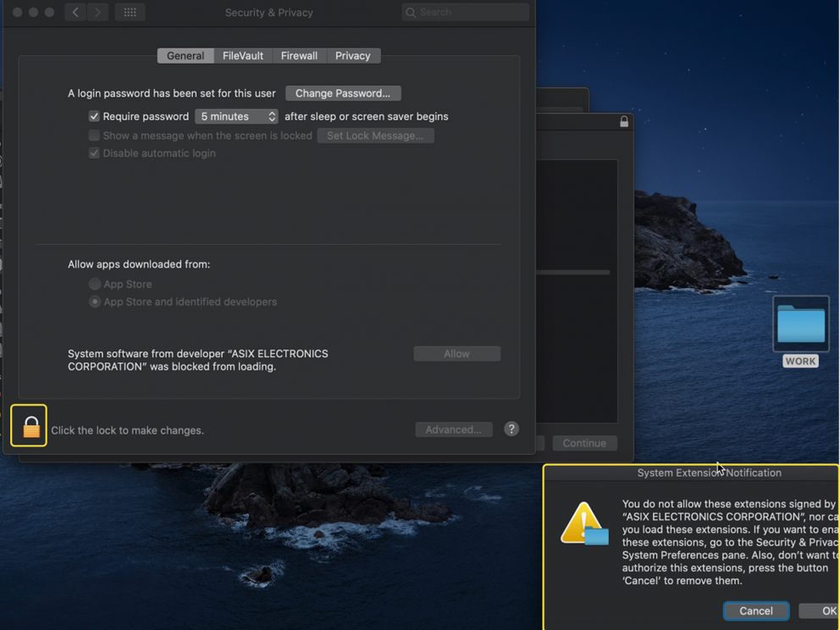Click the back navigation arrow

(75, 12)
